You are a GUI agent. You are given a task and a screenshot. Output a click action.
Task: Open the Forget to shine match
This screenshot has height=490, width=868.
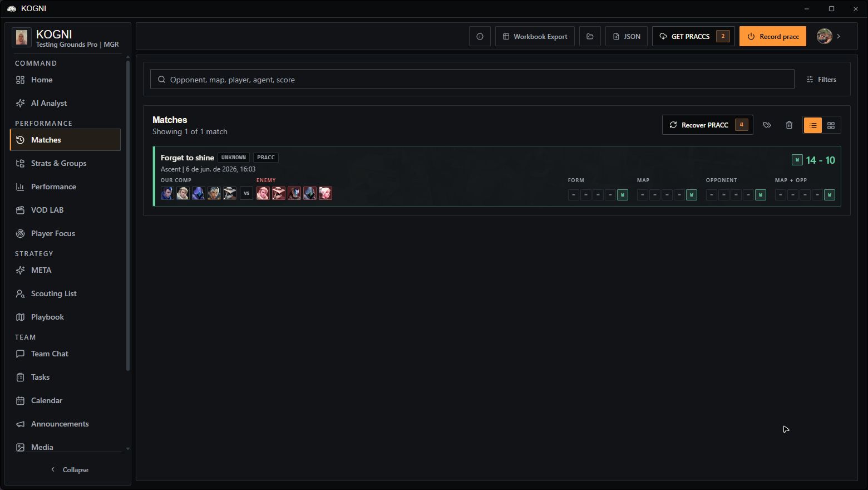497,176
